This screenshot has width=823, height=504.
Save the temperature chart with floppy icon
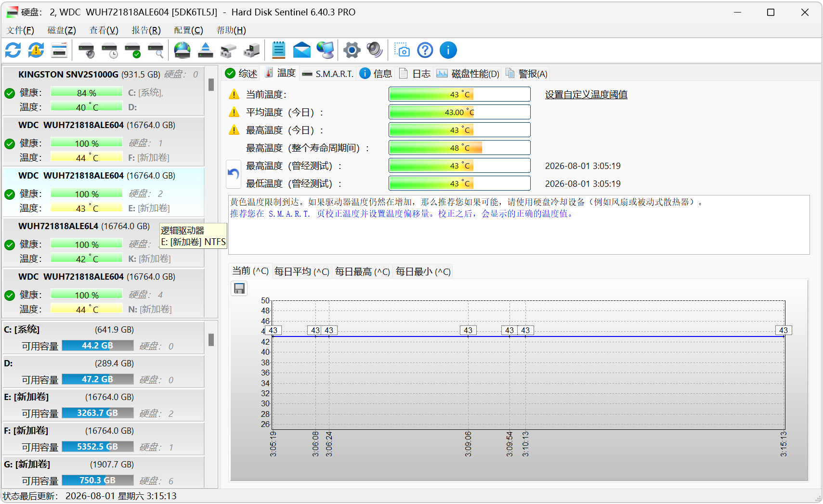[x=239, y=288]
